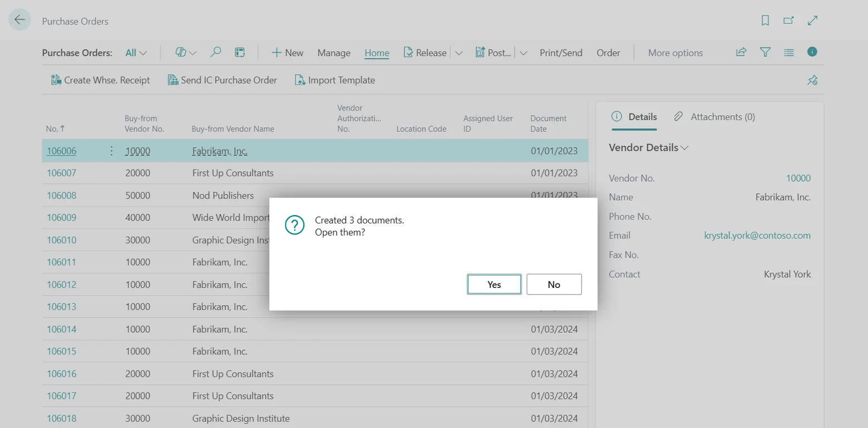Open the Purchase Orders All views dropdown

(136, 53)
